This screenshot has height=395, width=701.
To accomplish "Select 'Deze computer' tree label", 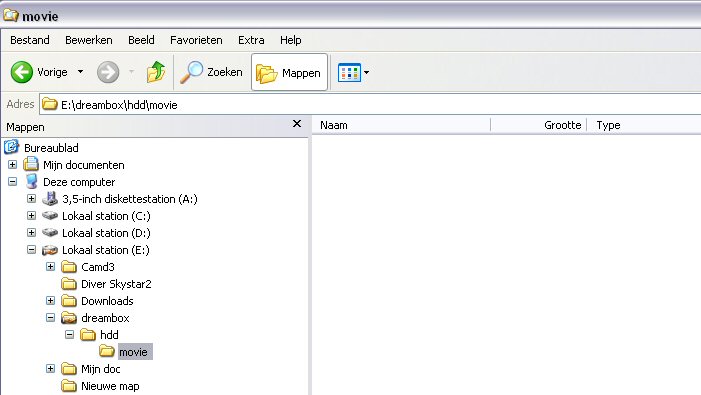I will click(79, 182).
